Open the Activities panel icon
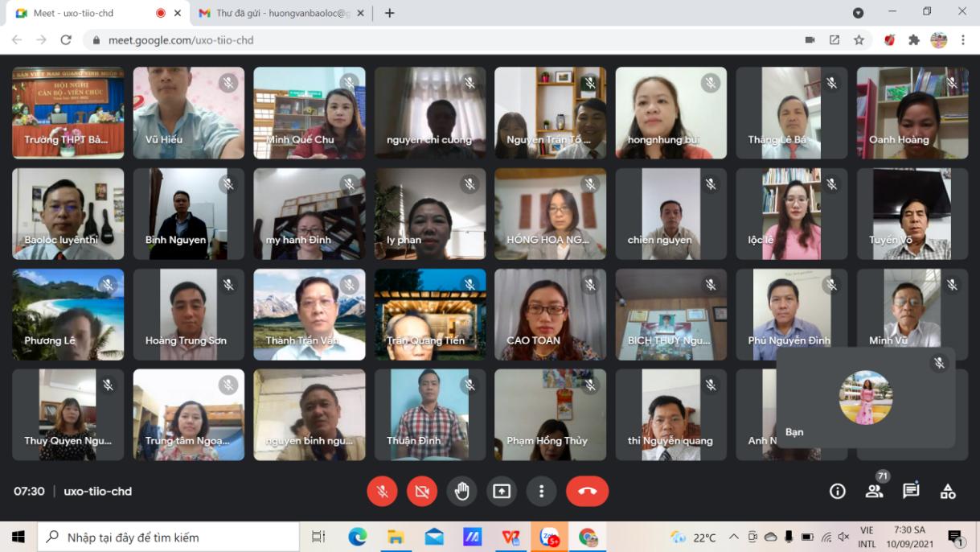Screen dimensions: 980x552 pyautogui.click(x=948, y=491)
